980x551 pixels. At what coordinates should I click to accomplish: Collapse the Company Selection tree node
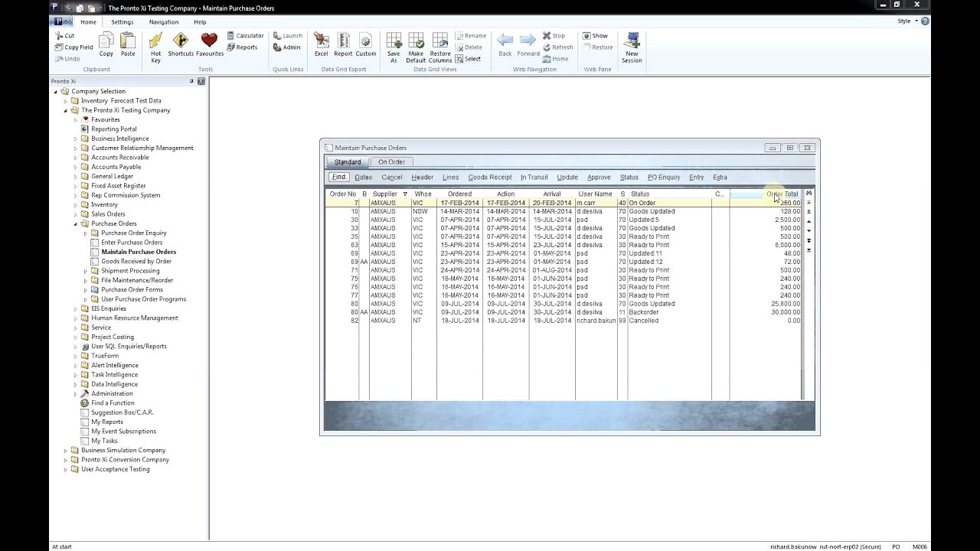pyautogui.click(x=55, y=91)
